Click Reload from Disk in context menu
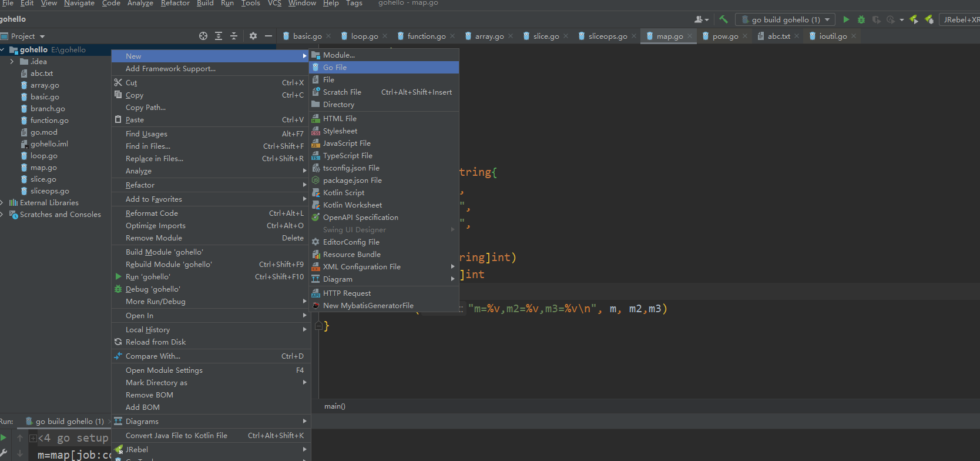980x461 pixels. tap(211, 342)
